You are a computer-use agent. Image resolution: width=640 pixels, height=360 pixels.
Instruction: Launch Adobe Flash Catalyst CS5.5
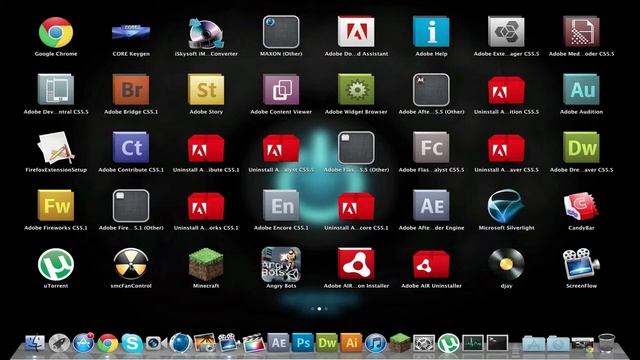coord(431,147)
